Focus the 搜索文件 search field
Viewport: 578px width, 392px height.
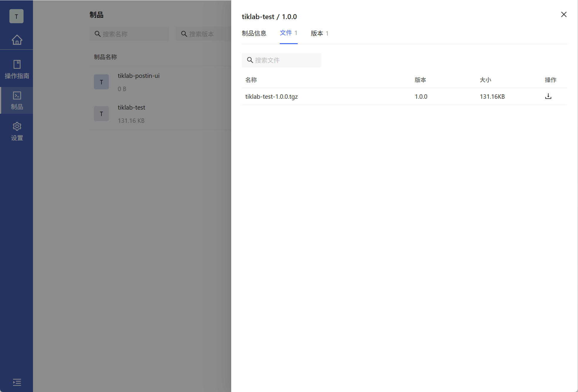(285, 60)
